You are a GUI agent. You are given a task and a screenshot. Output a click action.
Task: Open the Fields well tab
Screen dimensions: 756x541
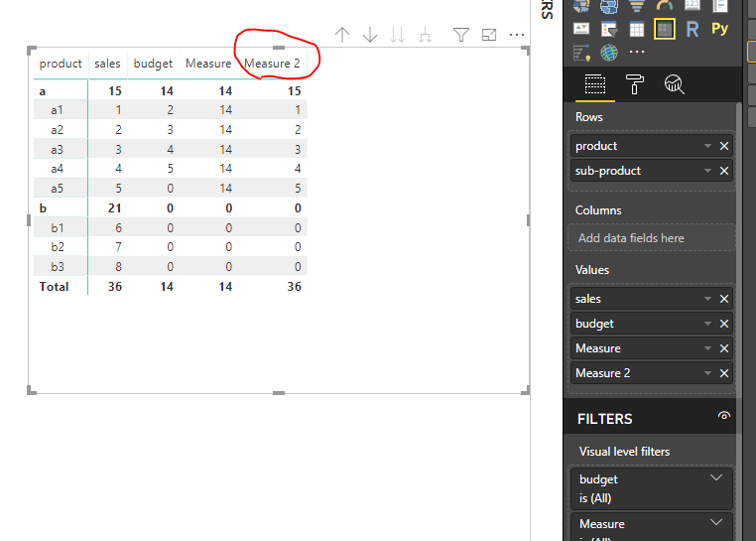[x=595, y=84]
